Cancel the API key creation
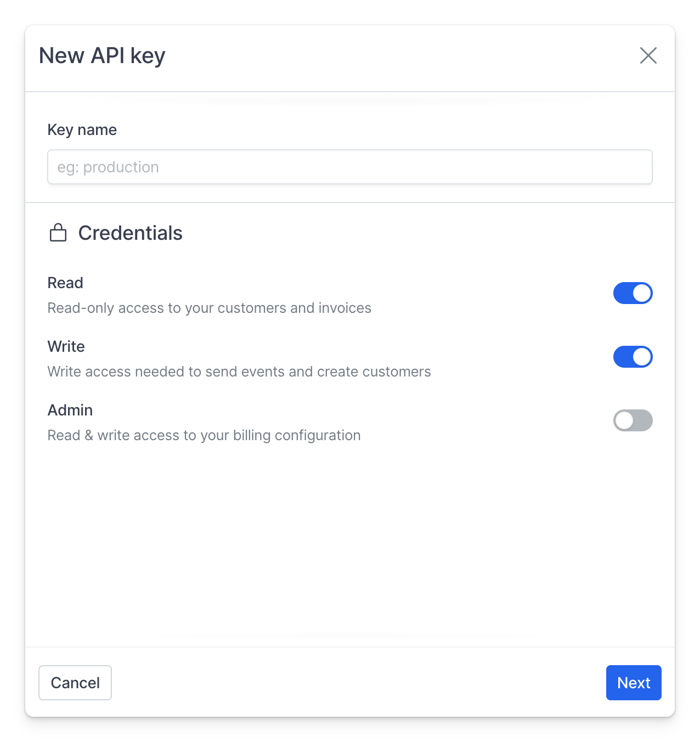The height and width of the screenshot is (742, 700). pyautogui.click(x=75, y=683)
